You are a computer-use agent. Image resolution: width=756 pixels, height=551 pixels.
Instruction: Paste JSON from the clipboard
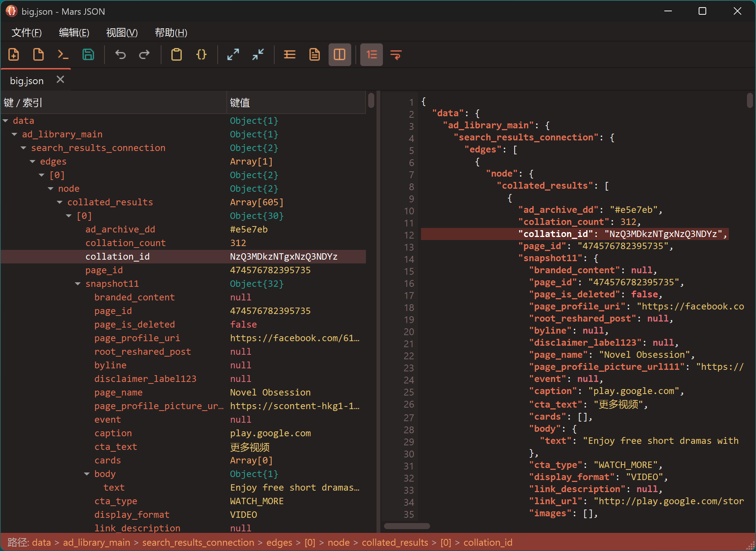(x=177, y=55)
